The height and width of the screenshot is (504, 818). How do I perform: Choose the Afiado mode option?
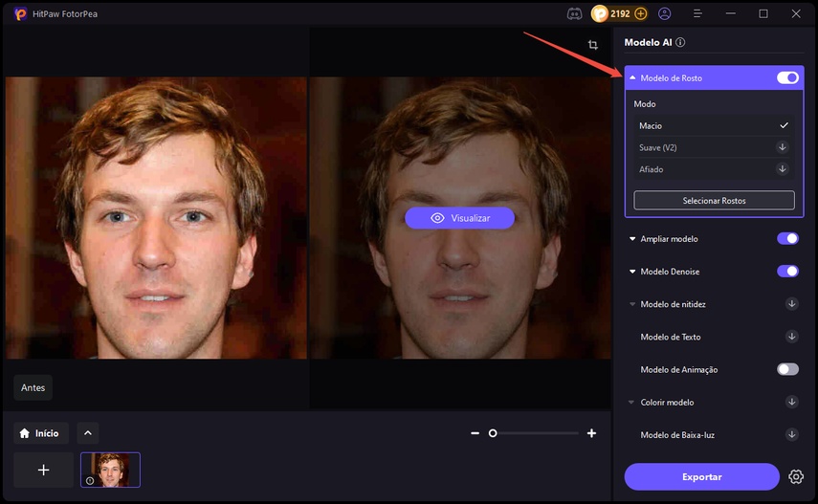click(x=714, y=169)
